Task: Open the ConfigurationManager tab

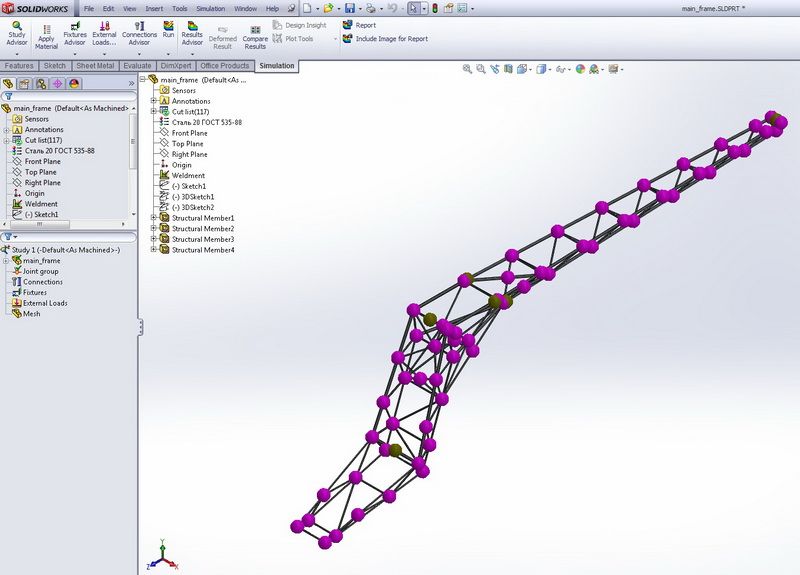Action: 41,84
